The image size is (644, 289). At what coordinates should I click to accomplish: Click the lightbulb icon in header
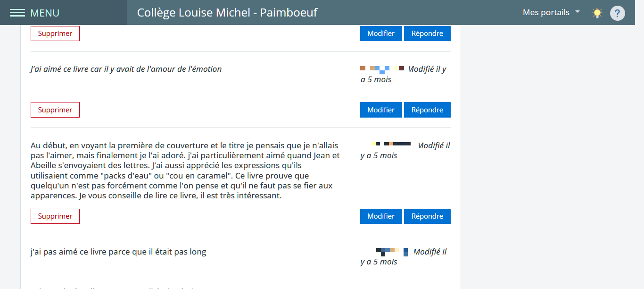(597, 13)
